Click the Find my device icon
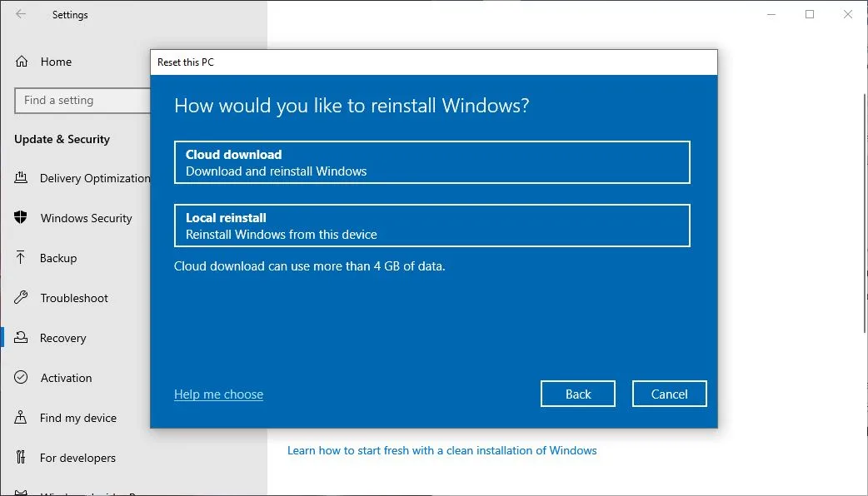Screen dimensions: 868x496 pyautogui.click(x=21, y=418)
